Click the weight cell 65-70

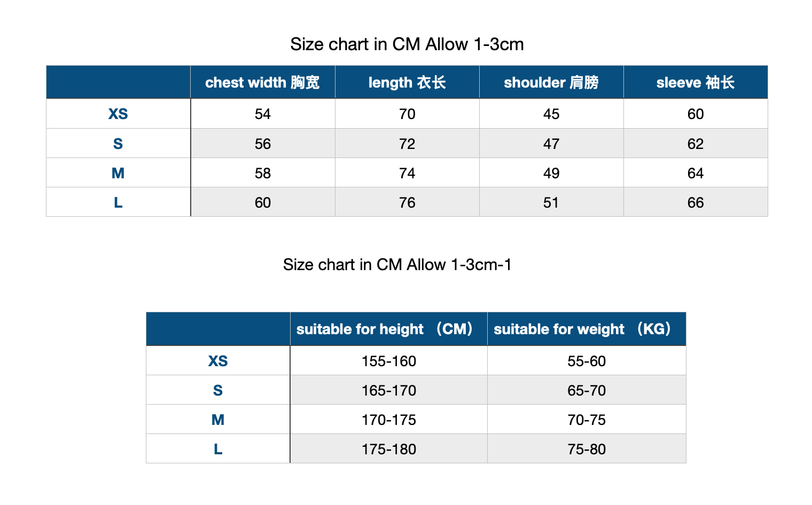click(x=587, y=390)
